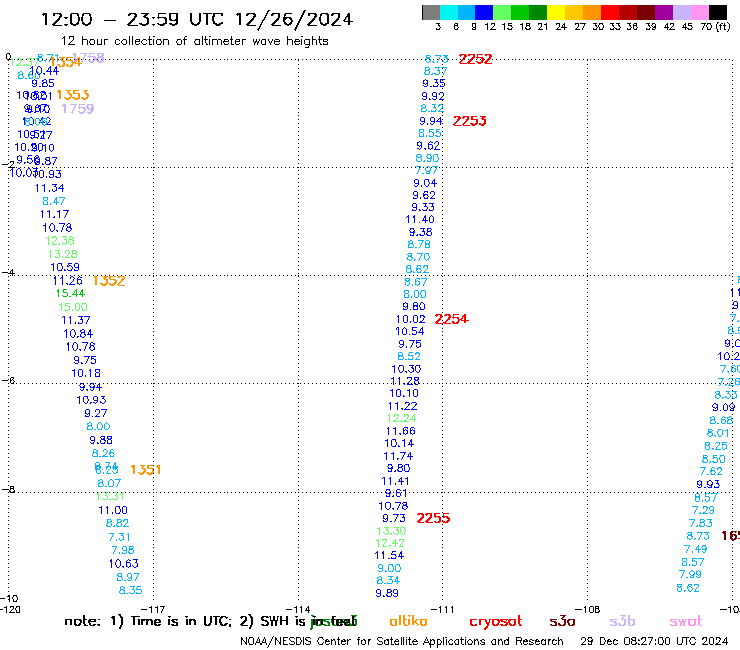The width and height of the screenshot is (740, 650).
Task: Click the 13.31 wave height value
Action: 110,496
